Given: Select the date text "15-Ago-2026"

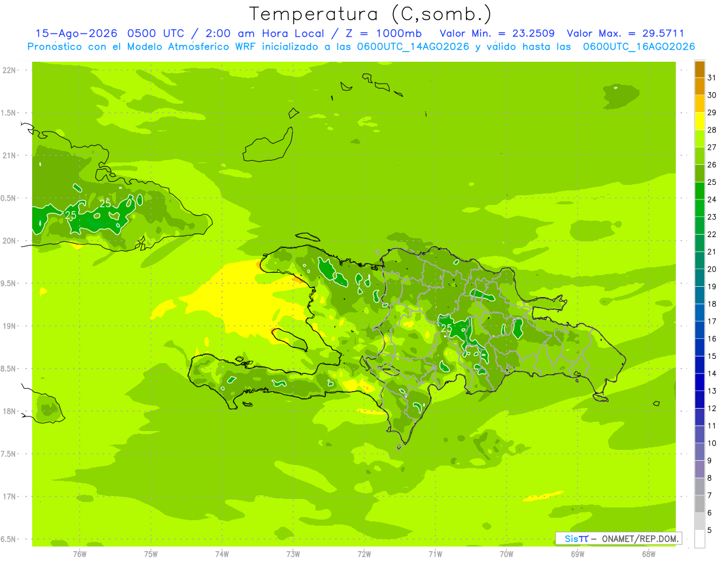Looking at the screenshot, I should point(76,33).
